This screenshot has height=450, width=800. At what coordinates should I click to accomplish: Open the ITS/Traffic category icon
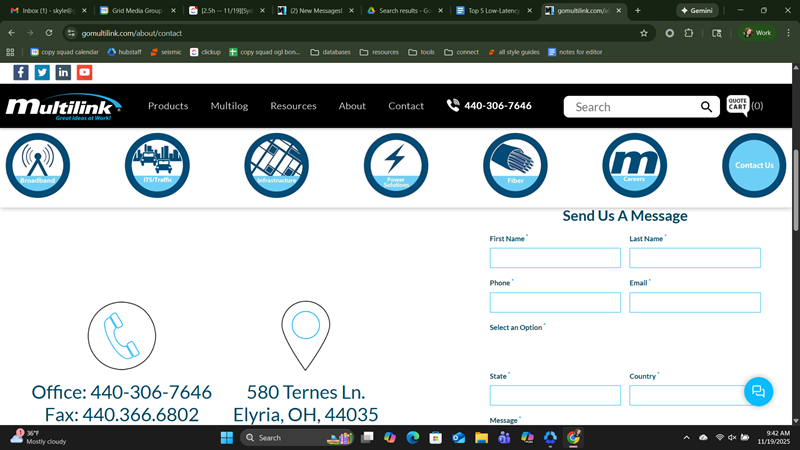click(157, 165)
